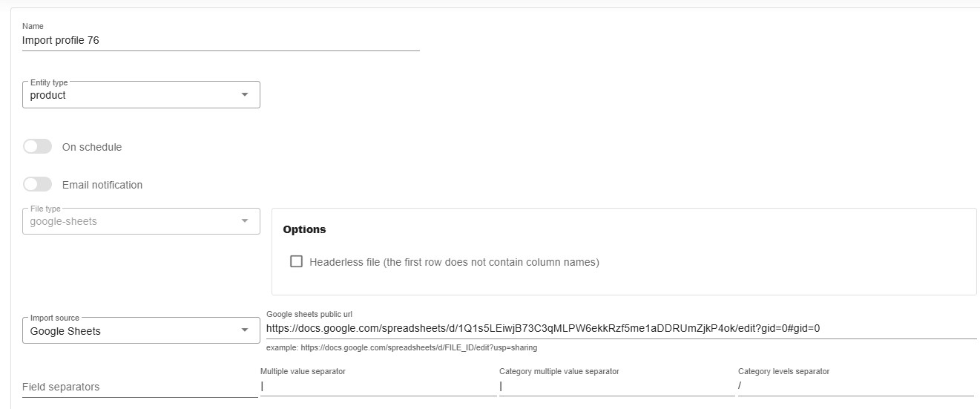Click the Google sheets public url field
Viewport: 980px width, 409px height.
click(x=620, y=328)
